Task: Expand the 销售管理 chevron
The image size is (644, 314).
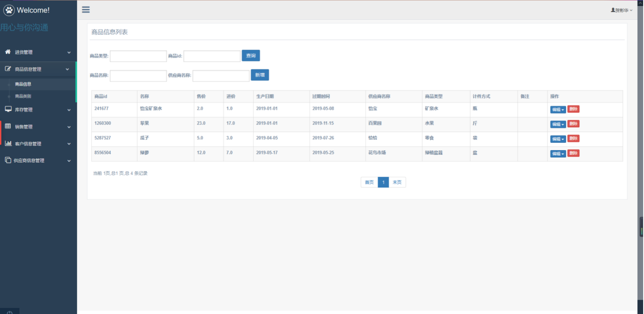Action: tap(69, 127)
